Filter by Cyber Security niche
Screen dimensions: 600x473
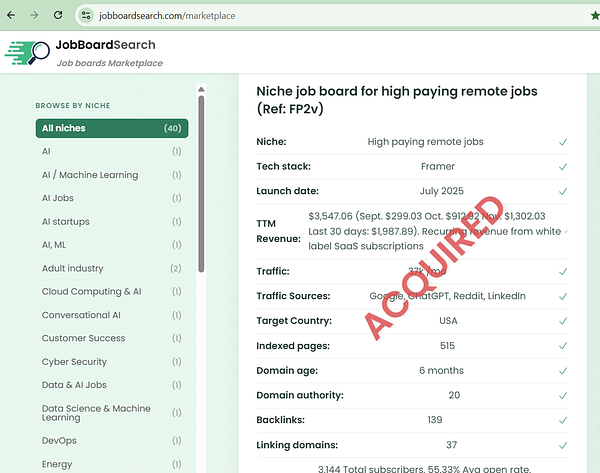click(x=112, y=362)
